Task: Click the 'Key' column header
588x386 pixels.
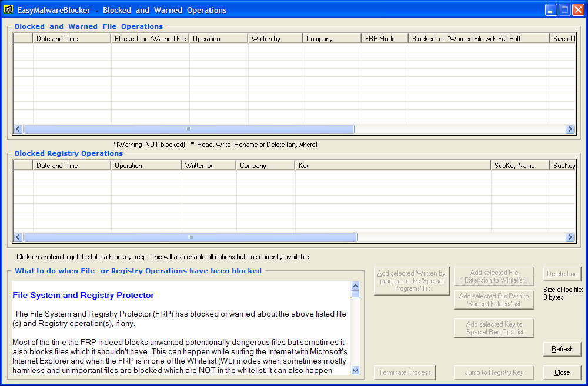Action: tap(393, 165)
